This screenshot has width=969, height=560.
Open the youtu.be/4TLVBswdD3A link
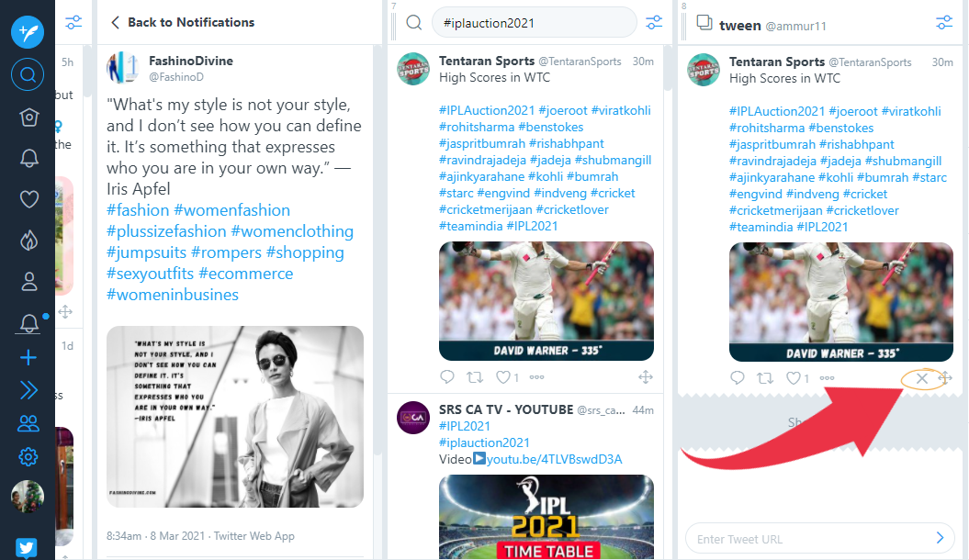point(555,459)
